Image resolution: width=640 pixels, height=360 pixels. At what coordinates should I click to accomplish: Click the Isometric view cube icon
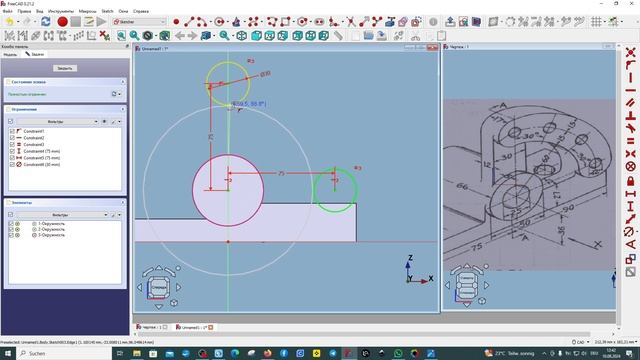point(241,36)
